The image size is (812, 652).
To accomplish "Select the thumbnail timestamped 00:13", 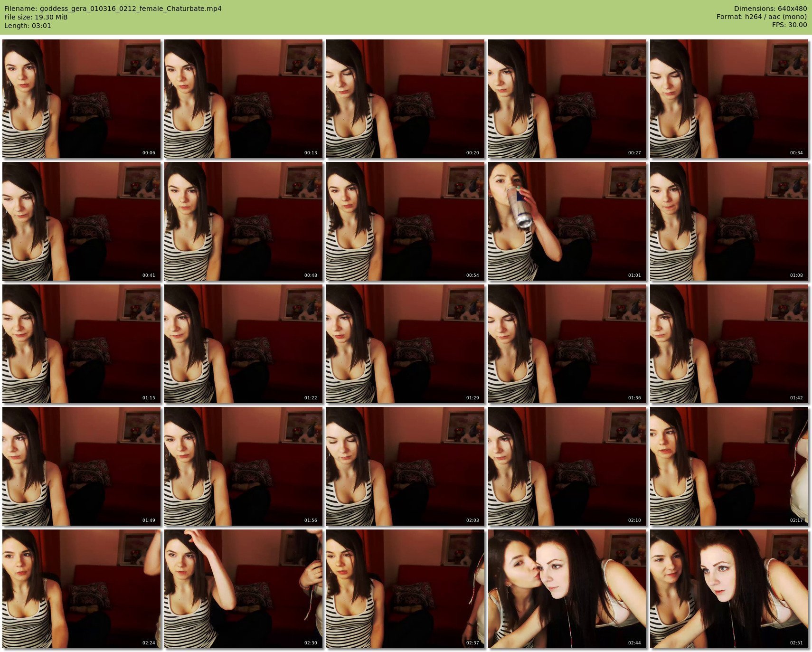I will [x=244, y=99].
